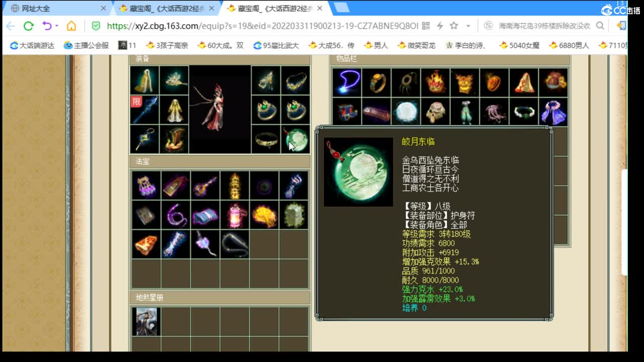The width and height of the screenshot is (644, 362).
Task: Select the golden necklace in equipment panel
Action: point(296,80)
